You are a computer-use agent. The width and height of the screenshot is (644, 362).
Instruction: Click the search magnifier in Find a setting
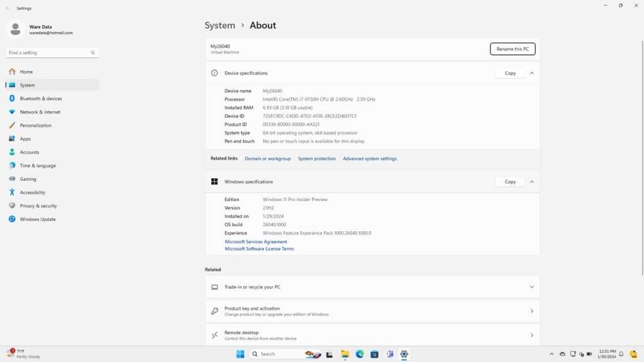click(x=93, y=53)
